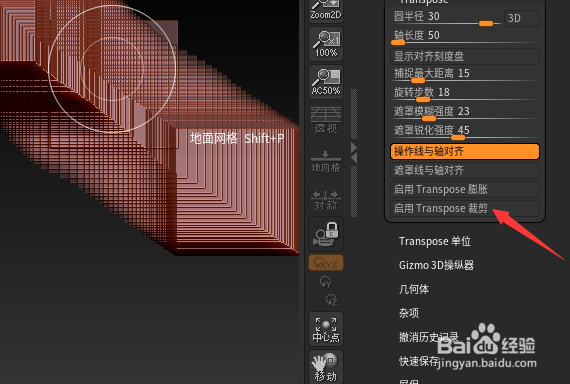This screenshot has width=570, height=384.
Task: Select the AC50% half-size antialiased view
Action: click(x=326, y=82)
